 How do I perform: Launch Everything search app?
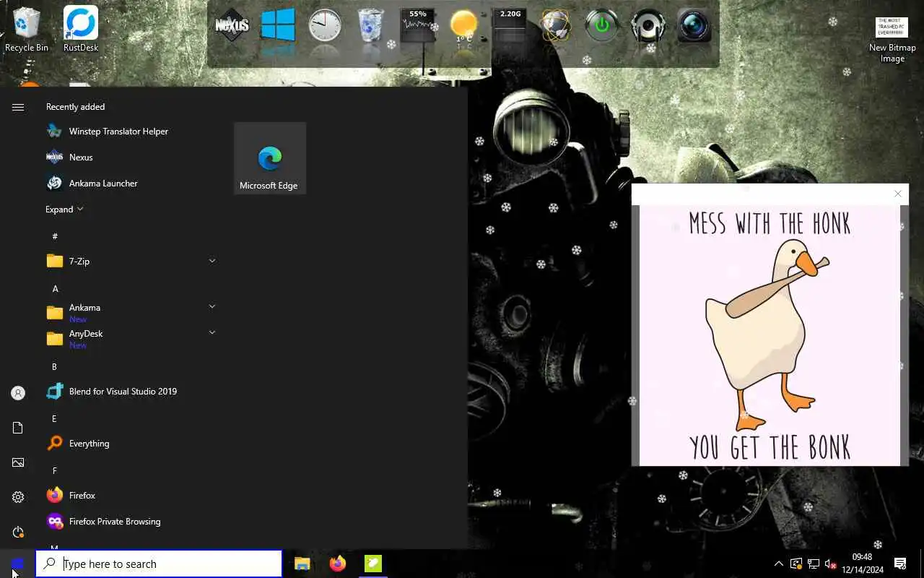click(130, 444)
